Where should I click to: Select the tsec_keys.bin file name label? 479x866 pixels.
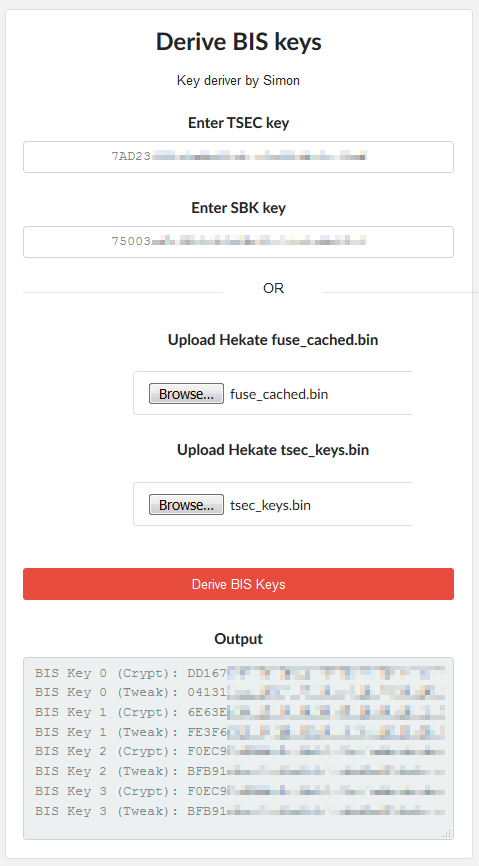pyautogui.click(x=270, y=505)
